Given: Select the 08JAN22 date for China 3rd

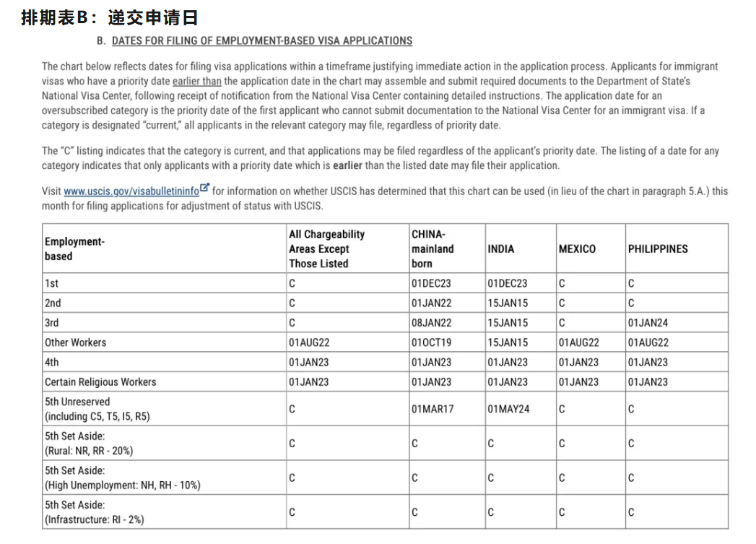Looking at the screenshot, I should (x=432, y=323).
